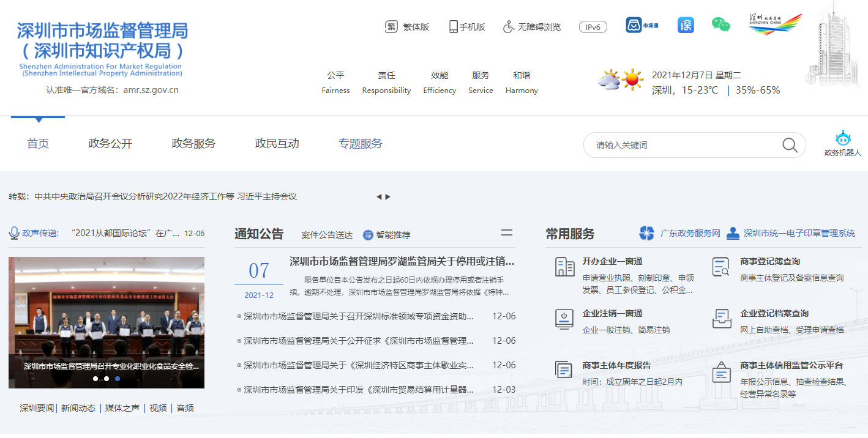This screenshot has height=438, width=868.
Task: Click the search magnifier icon
Action: coord(790,145)
